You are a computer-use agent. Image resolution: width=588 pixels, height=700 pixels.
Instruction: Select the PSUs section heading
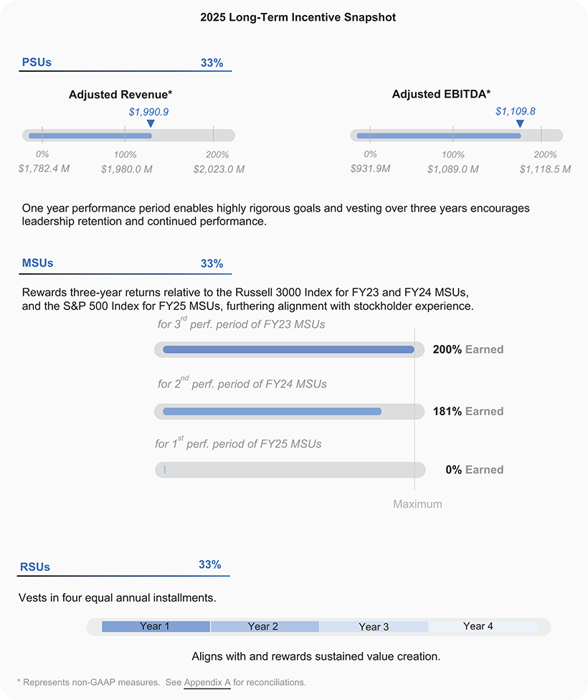click(37, 62)
